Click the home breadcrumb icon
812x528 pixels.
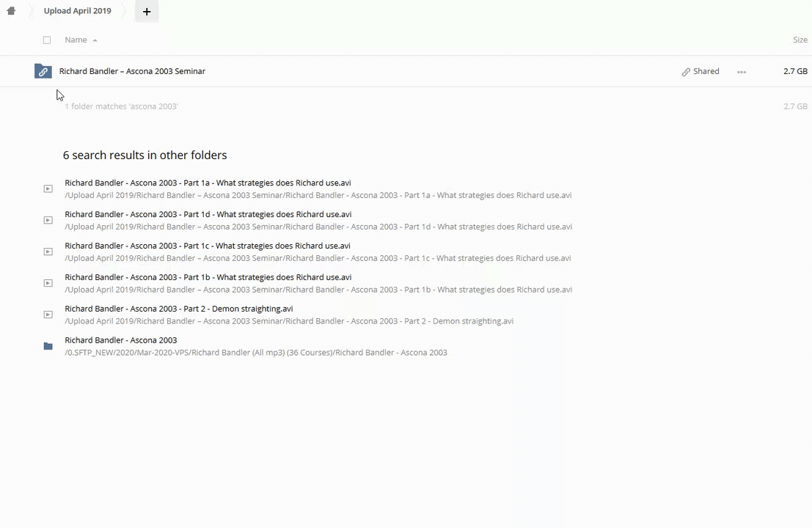[11, 11]
